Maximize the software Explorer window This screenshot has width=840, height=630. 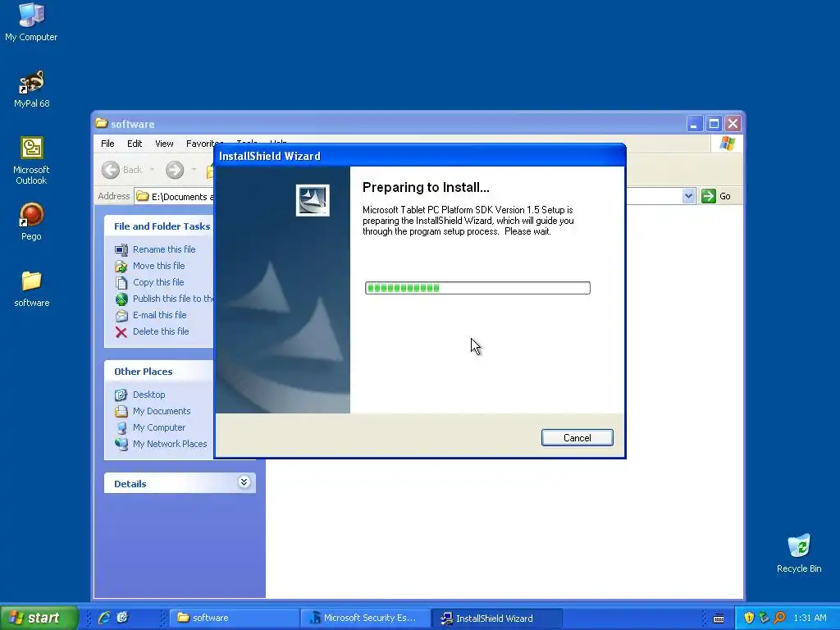click(x=714, y=124)
